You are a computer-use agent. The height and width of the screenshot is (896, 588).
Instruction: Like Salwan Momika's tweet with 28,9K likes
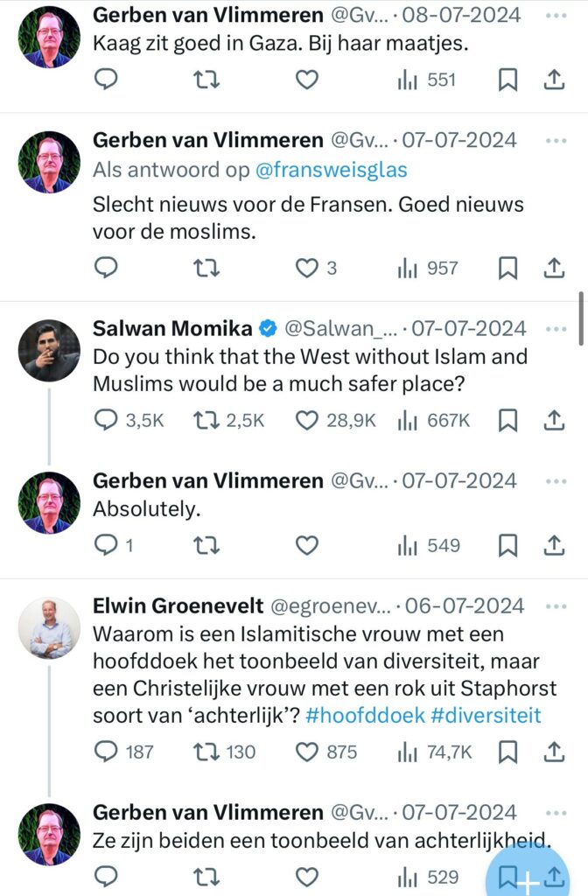click(306, 420)
